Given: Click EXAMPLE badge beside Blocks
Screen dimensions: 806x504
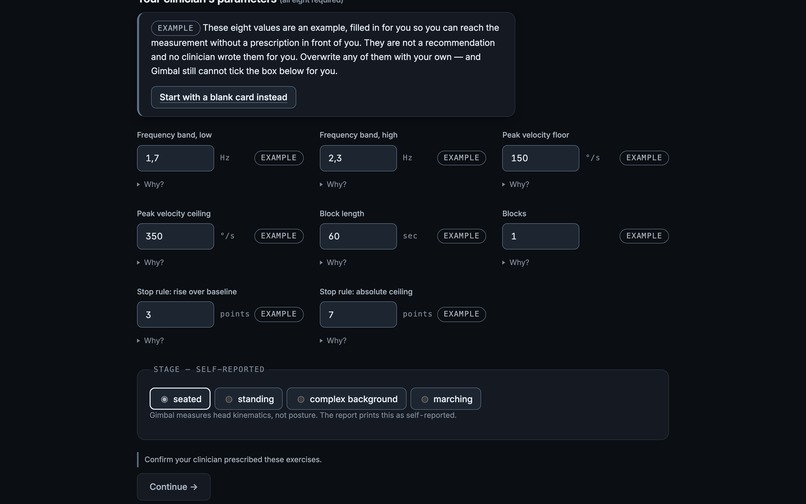Looking at the screenshot, I should pyautogui.click(x=644, y=236).
